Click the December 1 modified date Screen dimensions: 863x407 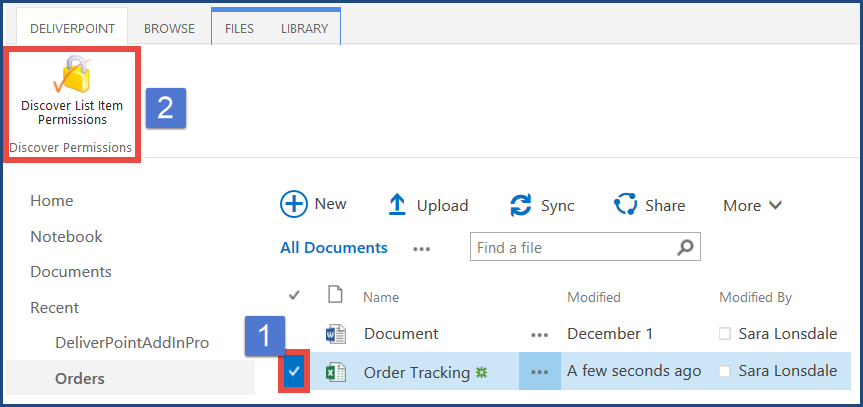click(x=610, y=333)
